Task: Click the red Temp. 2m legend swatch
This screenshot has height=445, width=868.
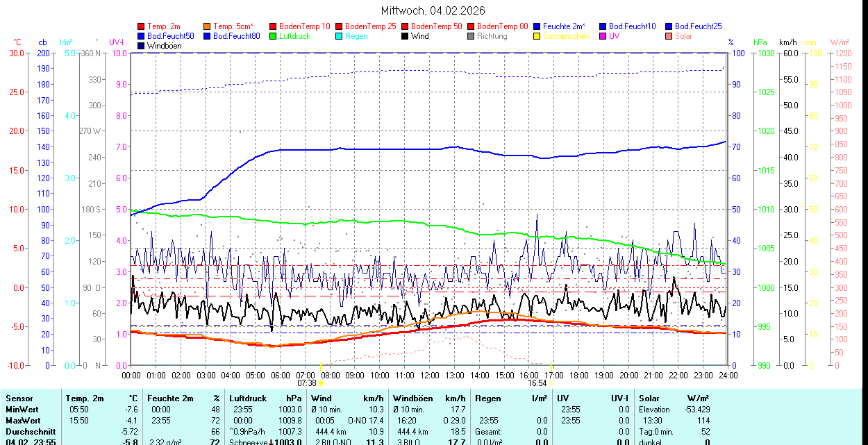Action: pyautogui.click(x=142, y=26)
